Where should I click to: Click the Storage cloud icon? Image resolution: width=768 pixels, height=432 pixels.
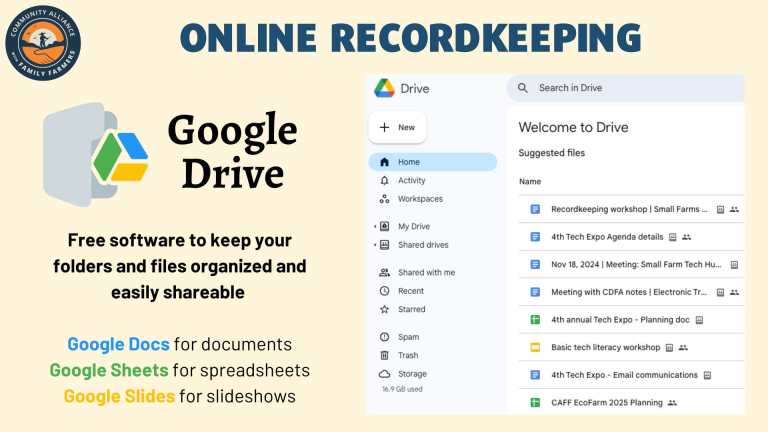pos(385,374)
